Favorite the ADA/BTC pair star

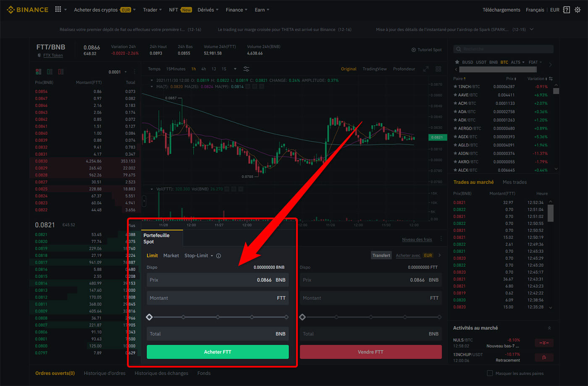[x=455, y=112]
